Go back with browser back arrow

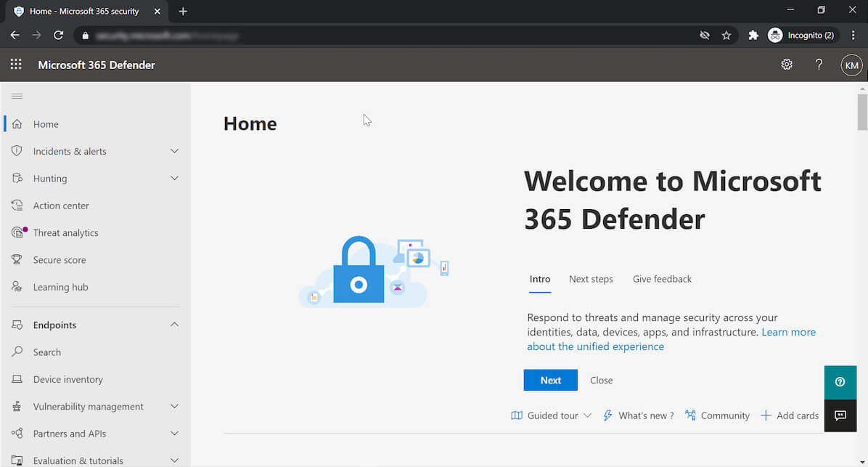tap(15, 35)
